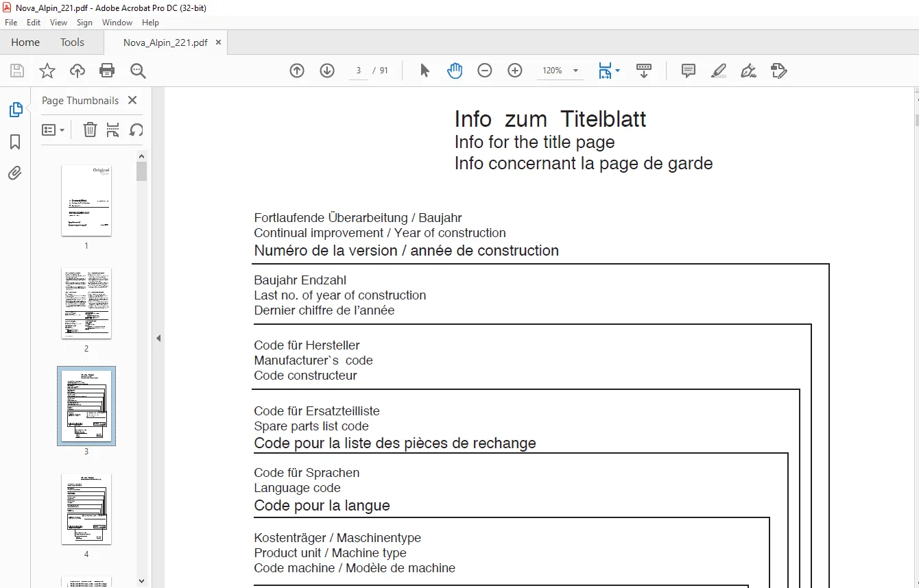The height and width of the screenshot is (588, 919).
Task: Open the Edit menu
Action: coord(34,23)
